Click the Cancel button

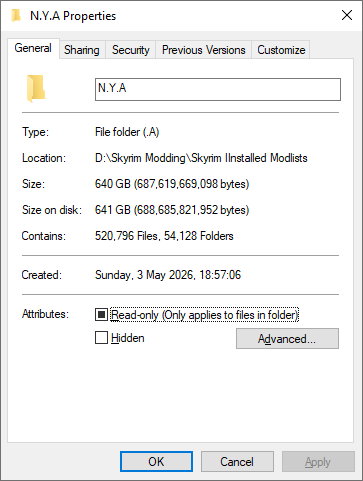point(237,462)
